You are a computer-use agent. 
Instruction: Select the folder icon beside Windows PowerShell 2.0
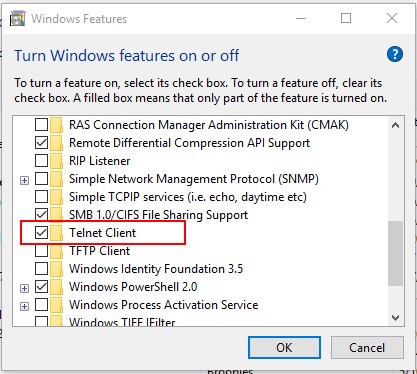pyautogui.click(x=57, y=287)
